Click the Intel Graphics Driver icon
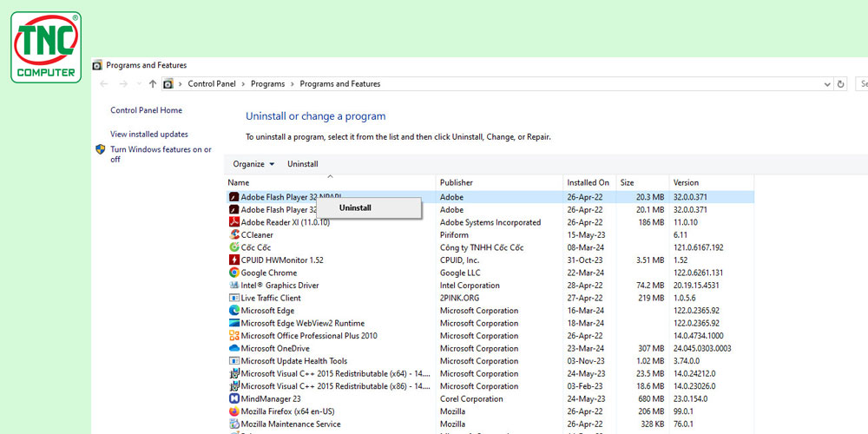Screen dimensions: 868x434 pos(233,286)
